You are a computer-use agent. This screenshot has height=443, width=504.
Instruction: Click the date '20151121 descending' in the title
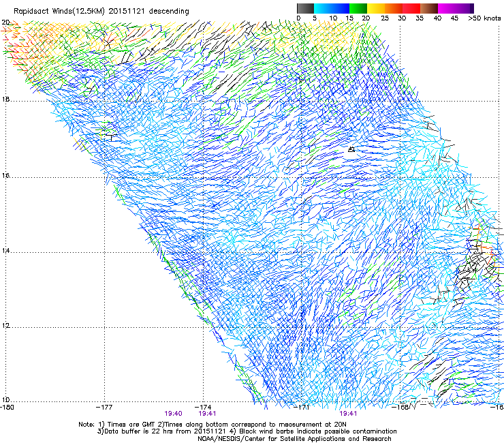148,11
